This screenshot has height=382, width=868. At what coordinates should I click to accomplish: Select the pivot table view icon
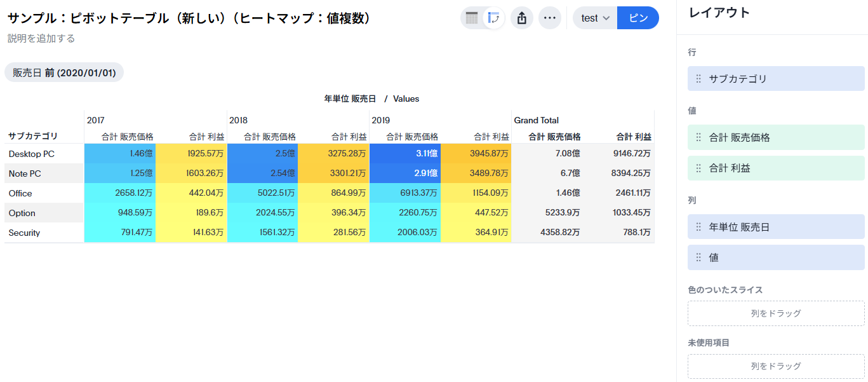[x=493, y=18]
